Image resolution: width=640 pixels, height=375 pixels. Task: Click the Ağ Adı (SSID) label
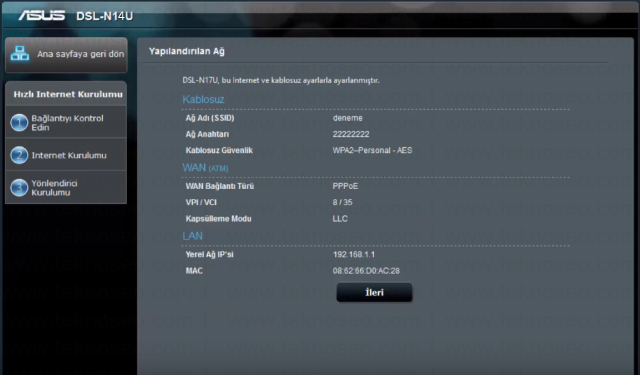pos(210,118)
